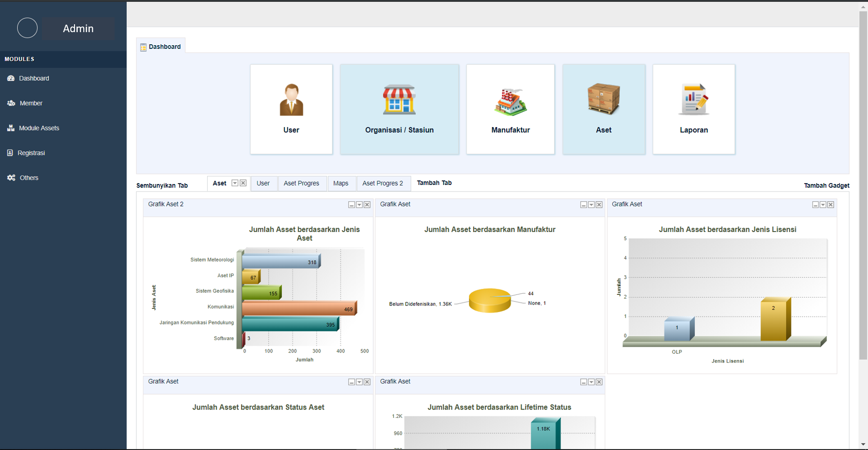Click the orange Komunikasi bar in chart
Viewport: 868px width, 450px height.
coord(298,308)
